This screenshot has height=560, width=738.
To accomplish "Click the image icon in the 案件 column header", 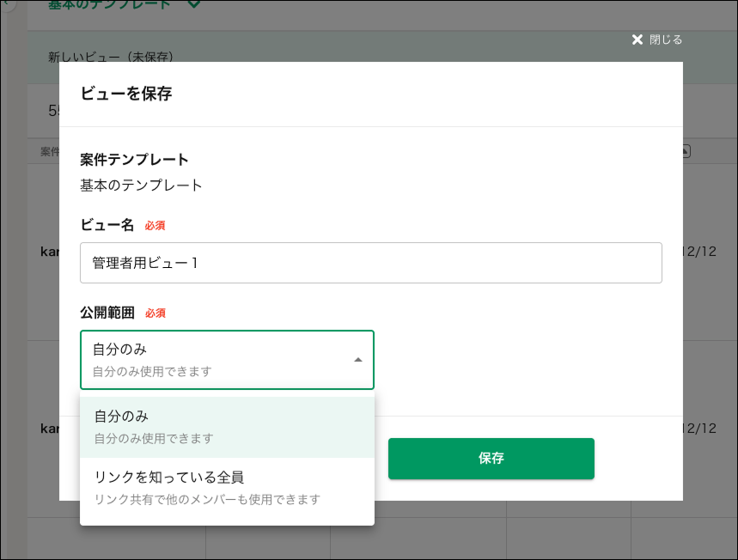I will 686,151.
